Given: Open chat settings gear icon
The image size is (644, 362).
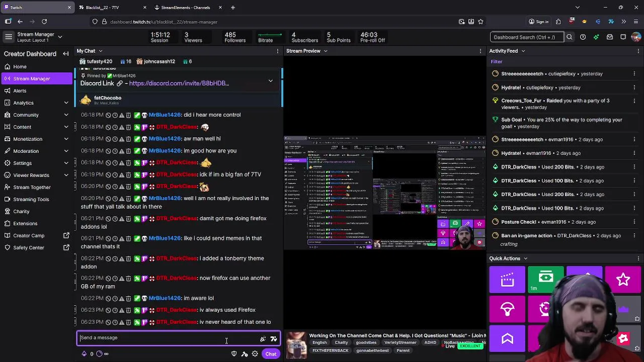Looking at the screenshot, I should tap(255, 354).
